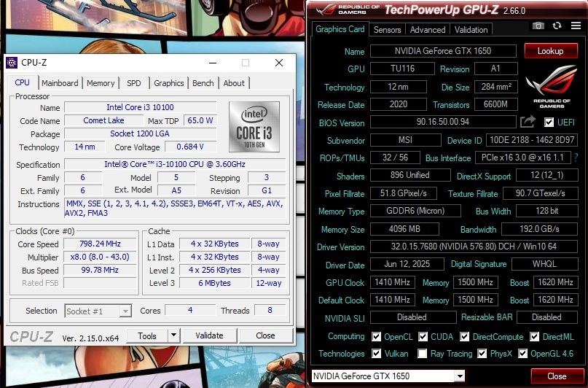Click the Threads value '8'

270,310
